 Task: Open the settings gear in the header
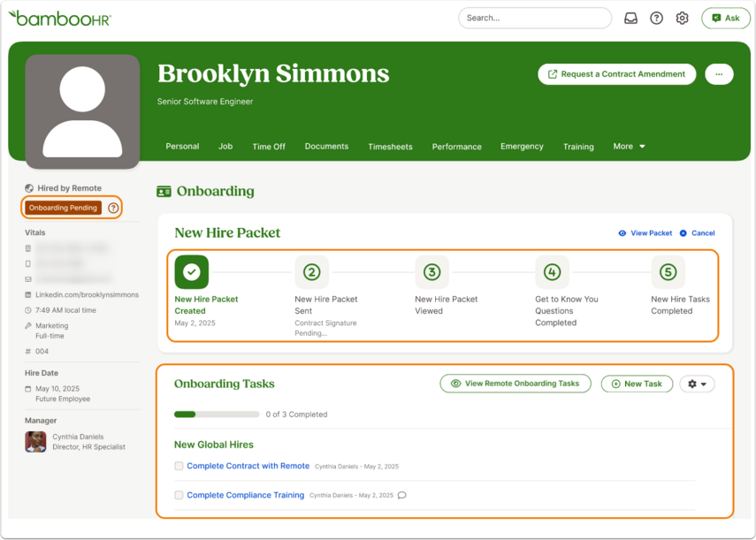tap(682, 19)
